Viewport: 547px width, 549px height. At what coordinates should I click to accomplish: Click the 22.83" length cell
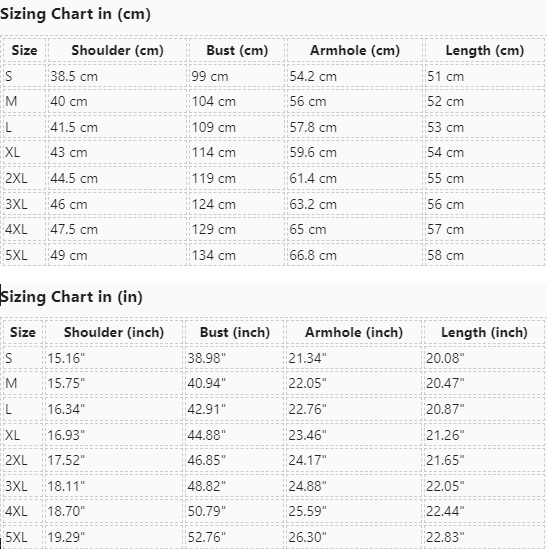coord(484,537)
